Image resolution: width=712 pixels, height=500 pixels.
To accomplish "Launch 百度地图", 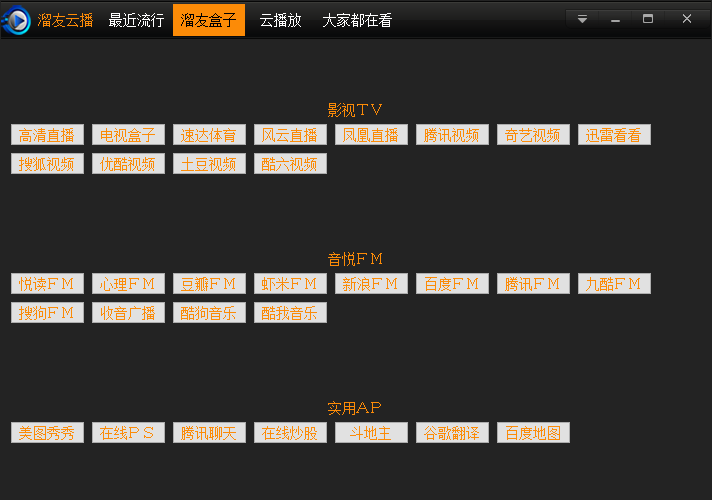I will [533, 433].
